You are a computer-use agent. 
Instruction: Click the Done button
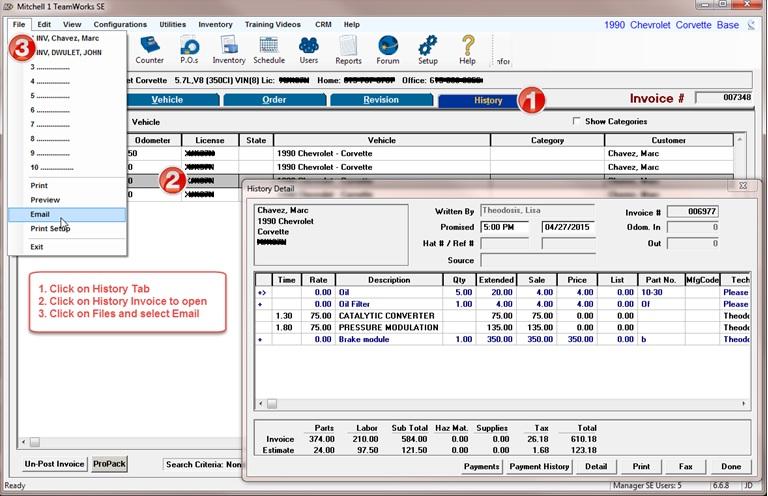pos(731,467)
